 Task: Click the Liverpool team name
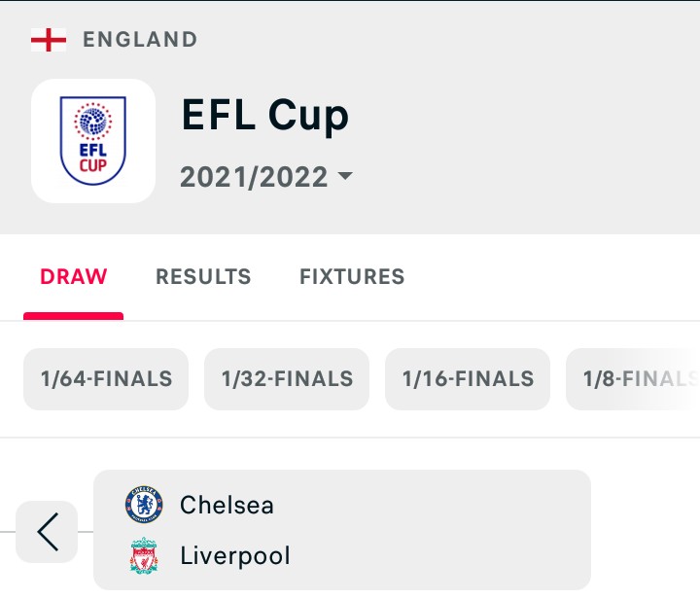(x=235, y=555)
